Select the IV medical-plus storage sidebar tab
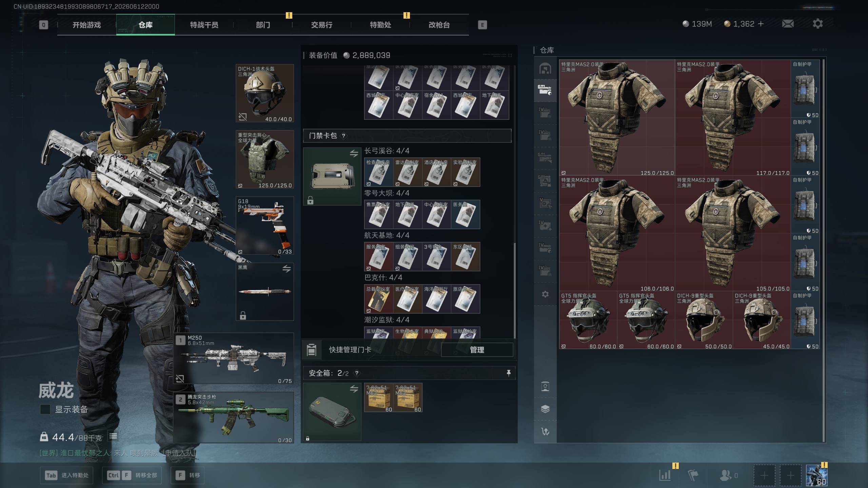 tap(545, 225)
